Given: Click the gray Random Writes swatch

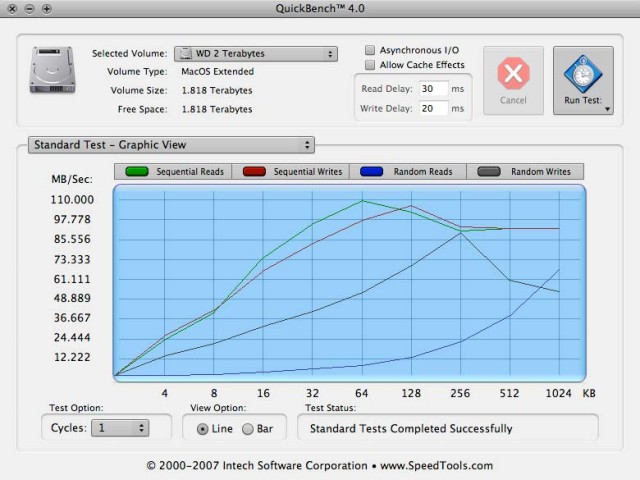Looking at the screenshot, I should click(x=489, y=171).
